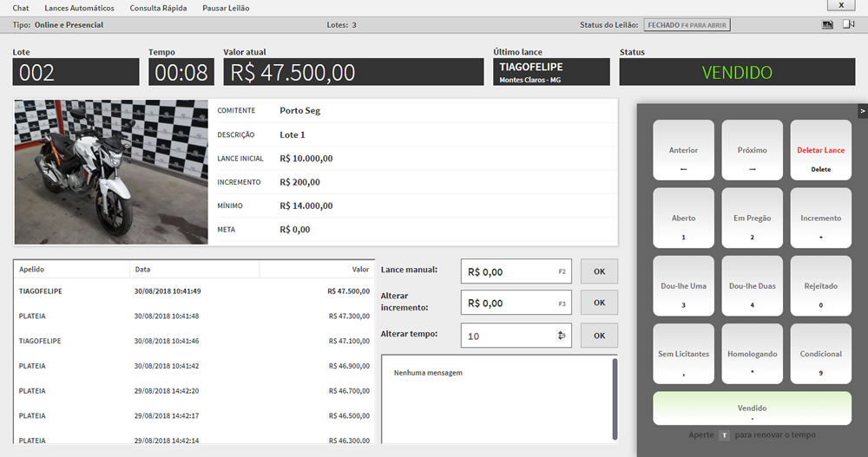The image size is (868, 457).
Task: Collapse the keypad panel with the arrow
Action: tap(863, 111)
